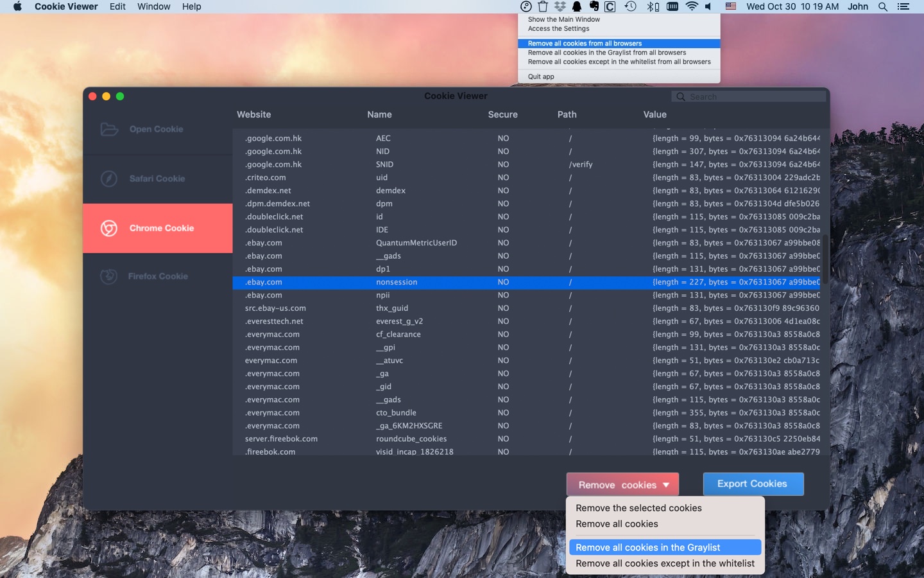The image size is (924, 578).
Task: Select the QuantumMetricUserID cookie row
Action: click(x=527, y=243)
